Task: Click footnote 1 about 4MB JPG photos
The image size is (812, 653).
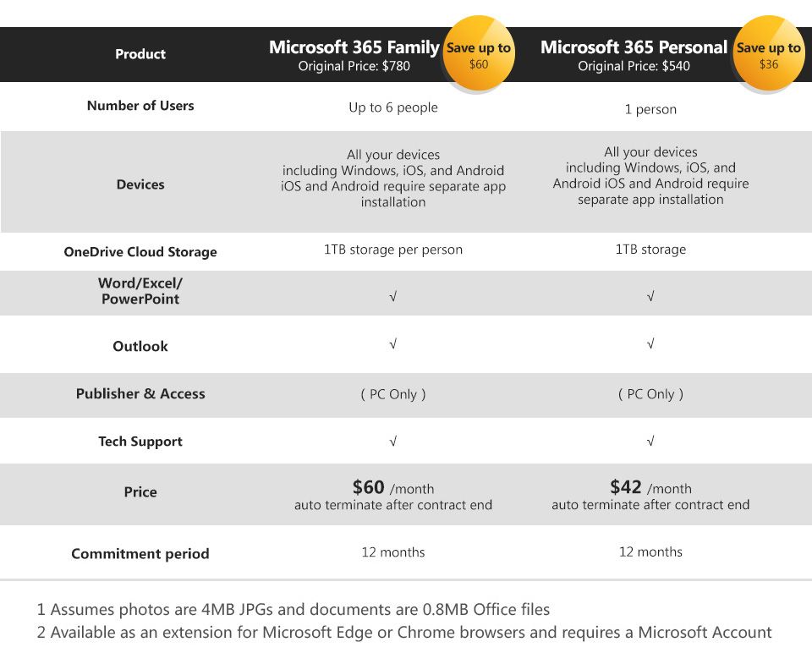Action: pyautogui.click(x=294, y=609)
